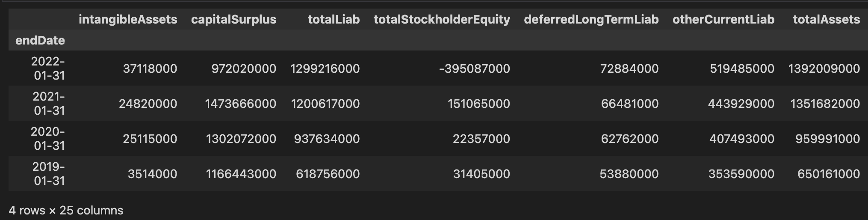868x220 pixels.
Task: Click the 2019 intangibleAssets value 3514000
Action: coord(152,174)
